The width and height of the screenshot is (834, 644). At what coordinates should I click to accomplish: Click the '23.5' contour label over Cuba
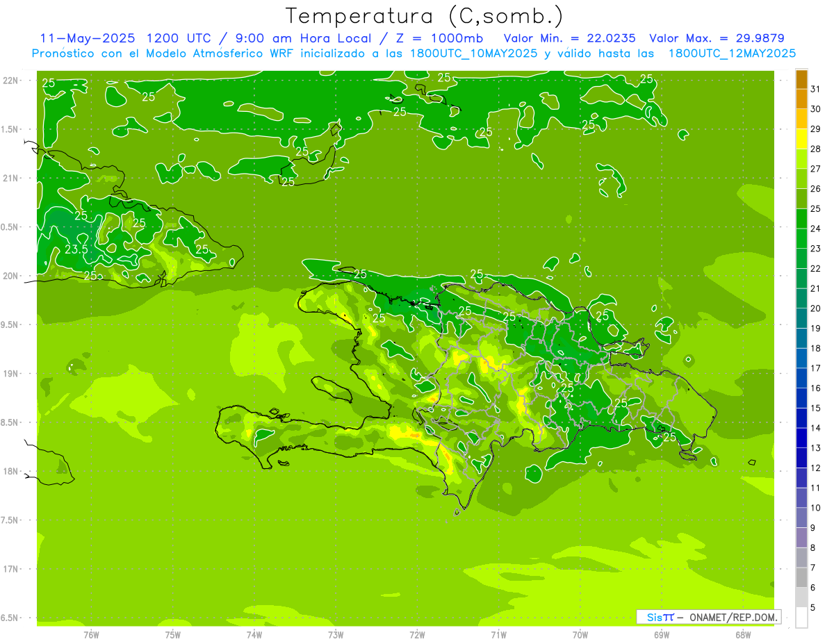pyautogui.click(x=76, y=249)
